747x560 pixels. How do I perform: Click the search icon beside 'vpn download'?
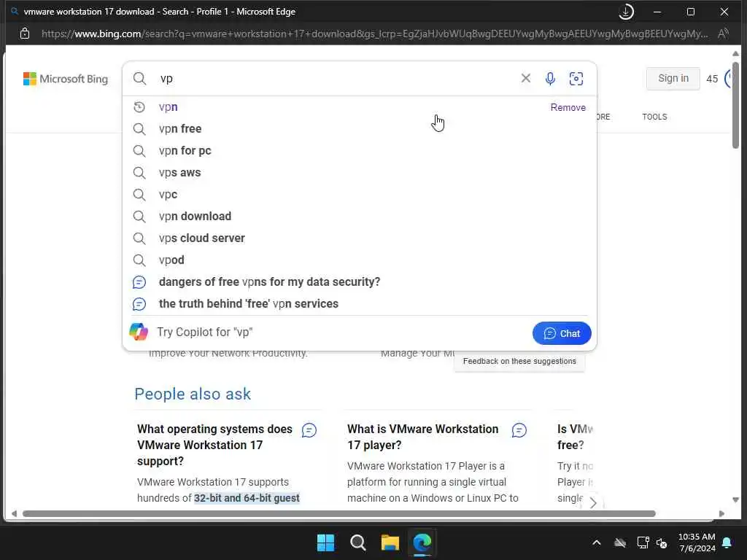pyautogui.click(x=139, y=217)
